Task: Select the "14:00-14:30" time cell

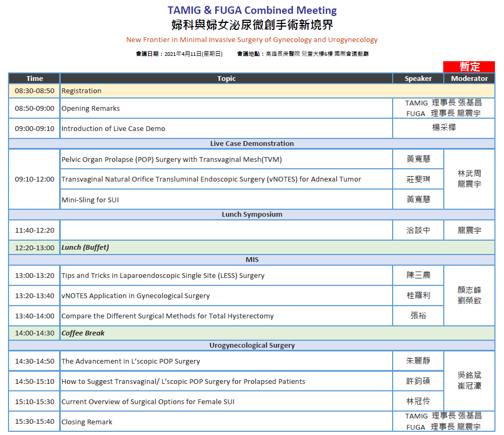Action: [x=35, y=333]
